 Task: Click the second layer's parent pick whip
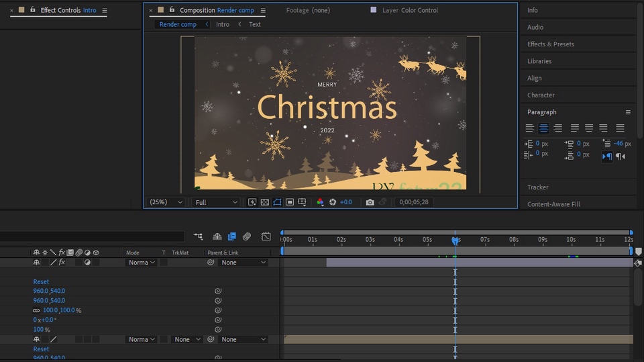211,339
